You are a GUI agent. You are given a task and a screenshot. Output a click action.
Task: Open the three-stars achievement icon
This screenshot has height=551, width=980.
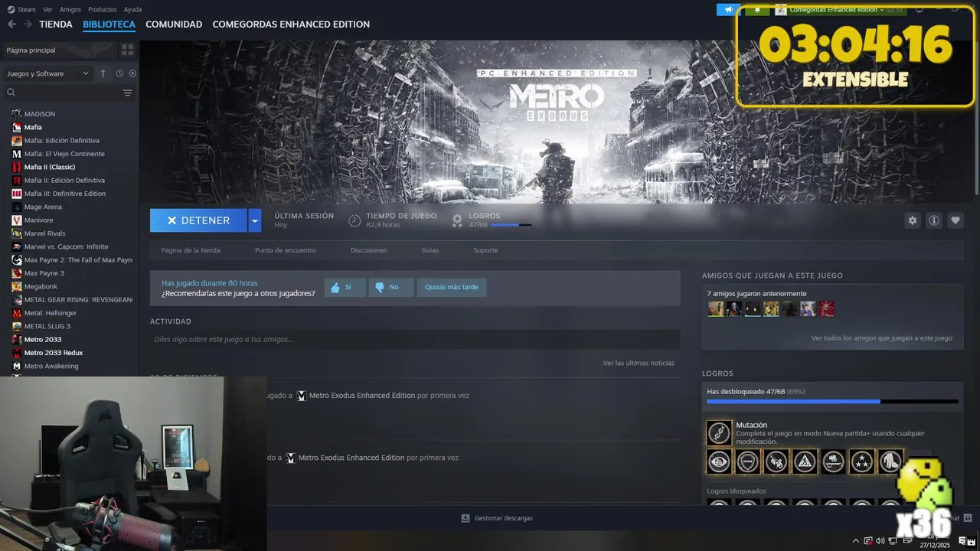click(x=862, y=461)
